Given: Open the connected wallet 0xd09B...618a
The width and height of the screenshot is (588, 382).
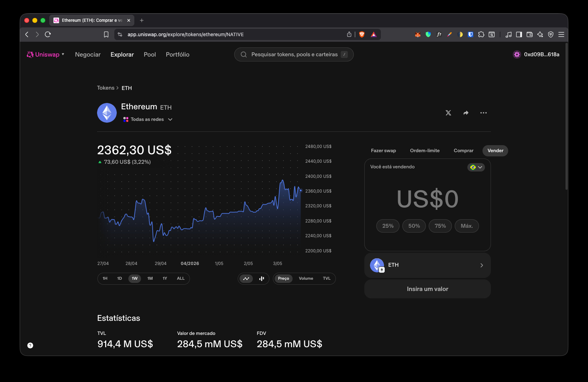Looking at the screenshot, I should pos(536,54).
